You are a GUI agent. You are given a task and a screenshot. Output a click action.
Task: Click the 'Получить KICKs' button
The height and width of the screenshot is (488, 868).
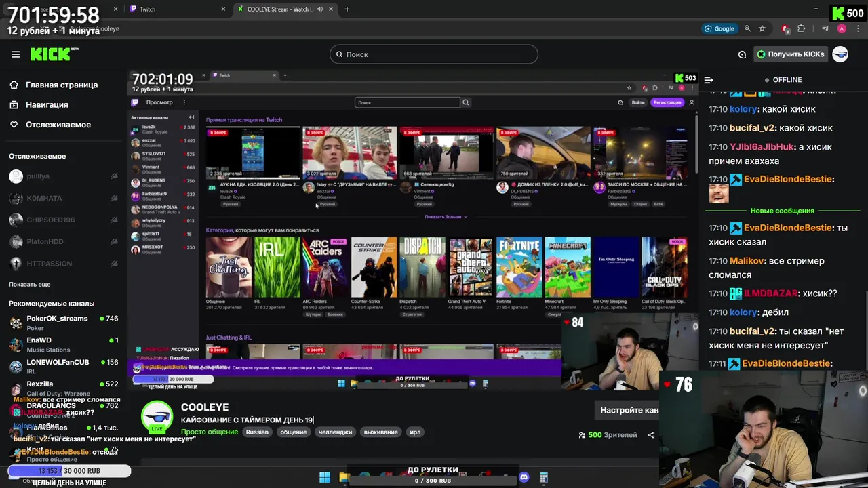(791, 54)
